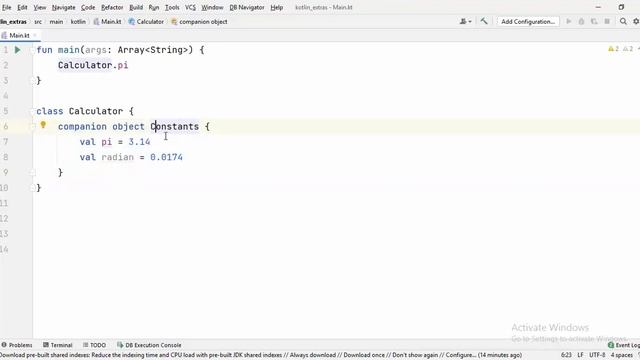
Task: Change the UTF-8 file encoding
Action: [x=597, y=355]
